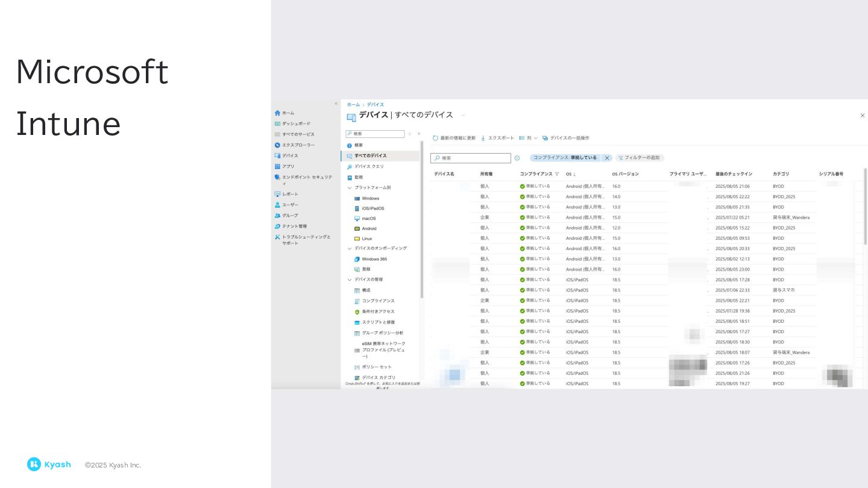Viewport: 868px width, 488px height.
Task: Click the device table vertical scrollbar
Action: [866, 207]
